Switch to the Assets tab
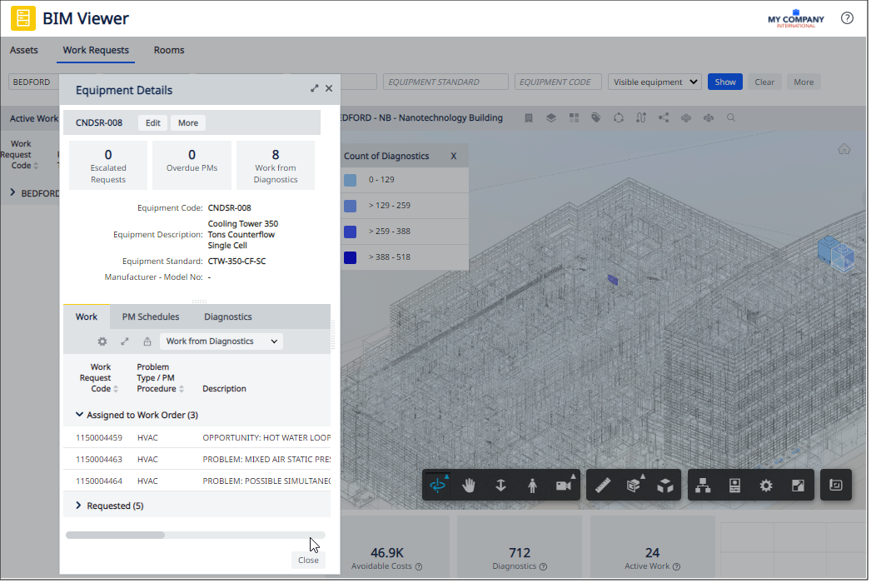Image resolution: width=876 pixels, height=588 pixels. pyautogui.click(x=24, y=50)
